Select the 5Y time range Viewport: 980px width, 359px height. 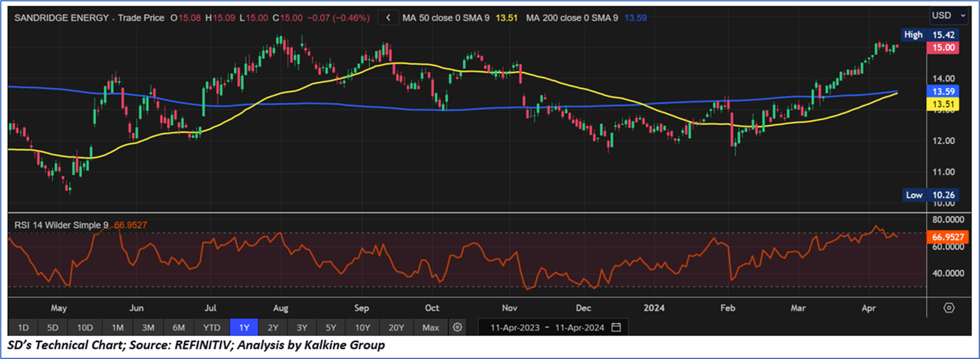(x=331, y=327)
